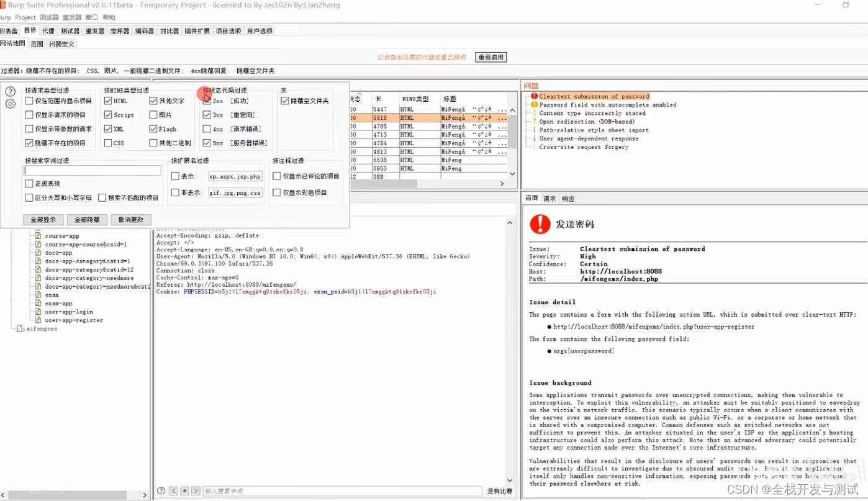Open the 帮助 help menu
This screenshot has width=868, height=501.
[x=109, y=17]
